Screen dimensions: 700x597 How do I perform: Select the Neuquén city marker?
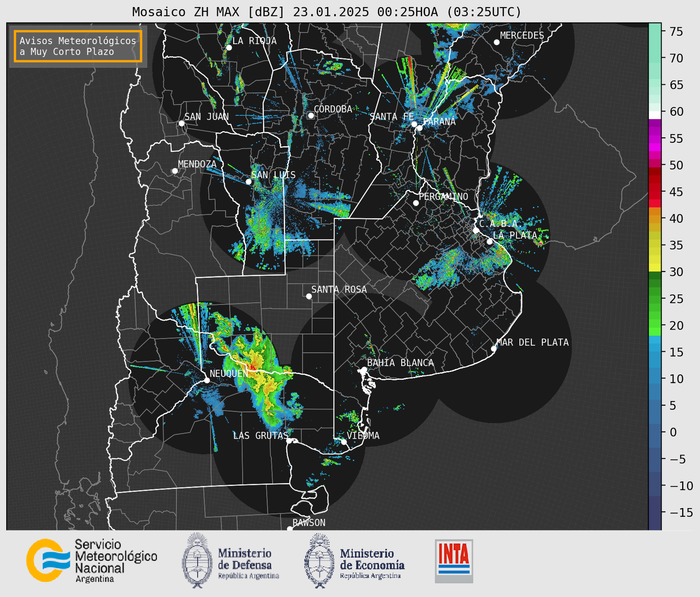(x=207, y=380)
